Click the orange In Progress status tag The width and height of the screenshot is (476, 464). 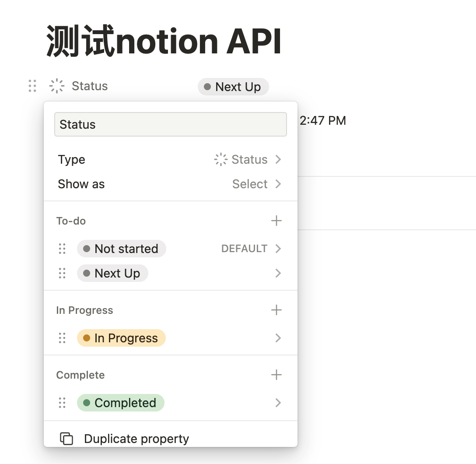point(121,338)
